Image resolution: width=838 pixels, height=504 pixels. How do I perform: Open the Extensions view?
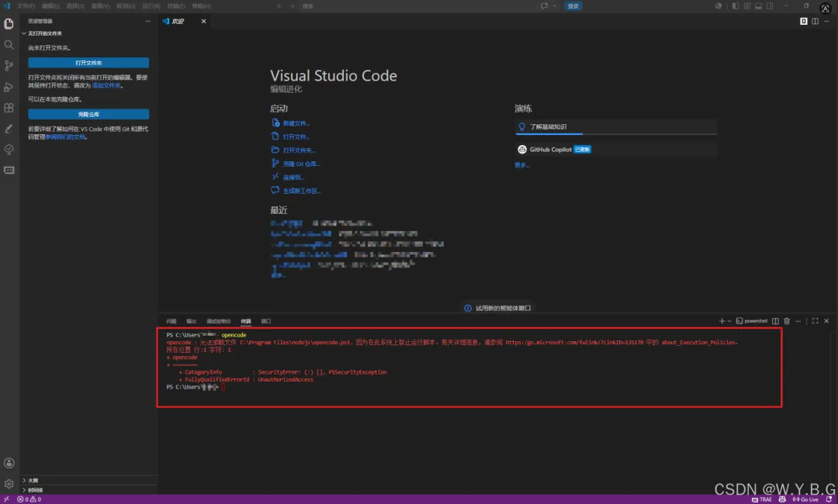click(x=9, y=108)
